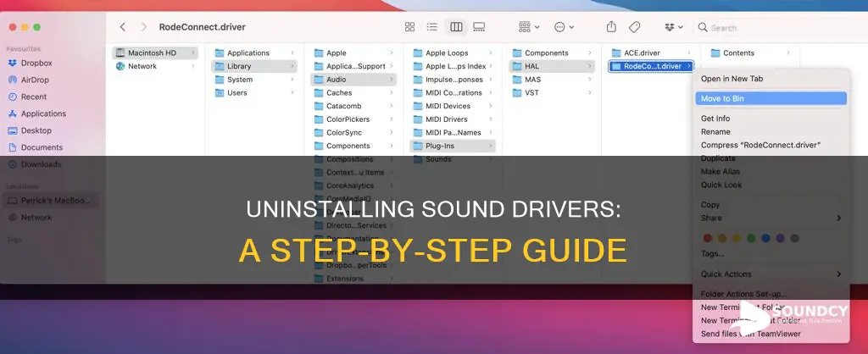Apply the red tag color
The image size is (868, 354).
(708, 238)
